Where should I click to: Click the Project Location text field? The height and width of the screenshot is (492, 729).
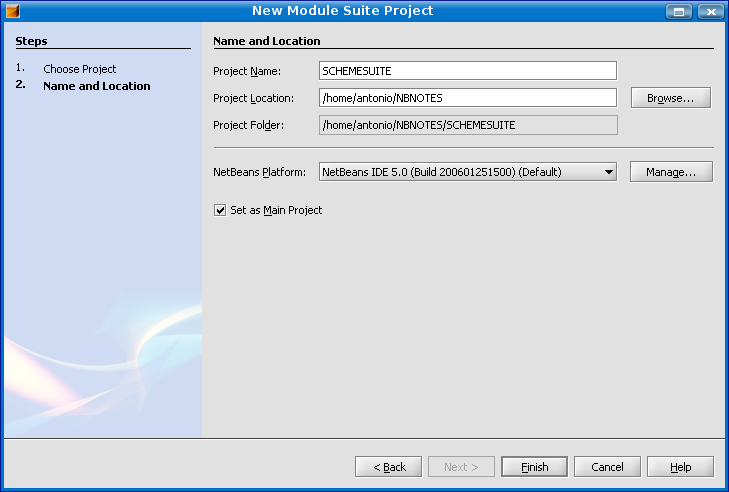[468, 98]
